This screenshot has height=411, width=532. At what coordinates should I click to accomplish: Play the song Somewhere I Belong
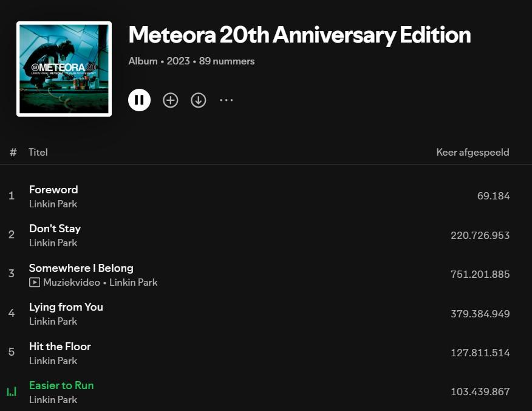pyautogui.click(x=81, y=268)
